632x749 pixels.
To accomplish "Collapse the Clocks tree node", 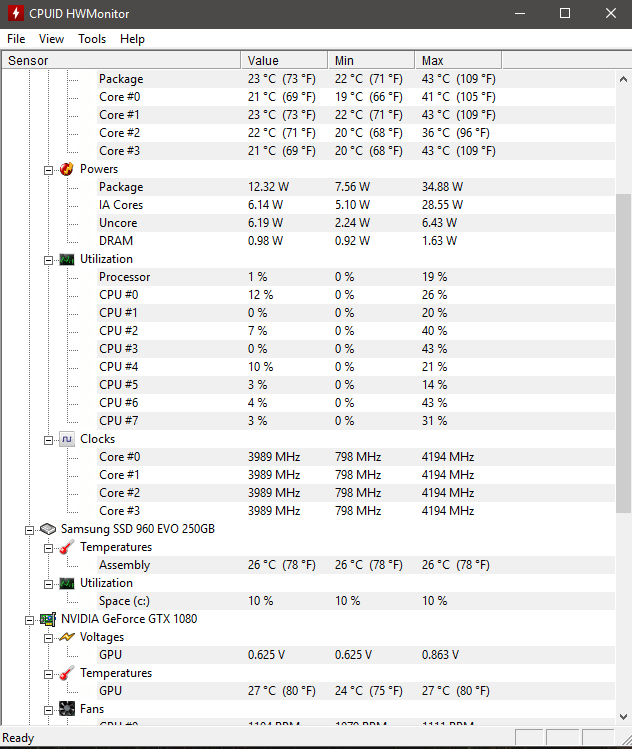I will (48, 439).
